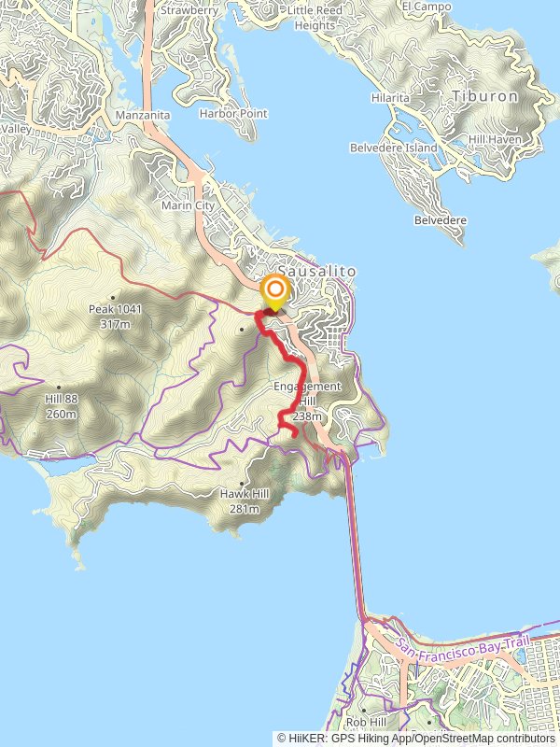Viewport: 560px width, 747px height.
Task: Select the San Francisco Bay Trail label
Action: (x=462, y=649)
